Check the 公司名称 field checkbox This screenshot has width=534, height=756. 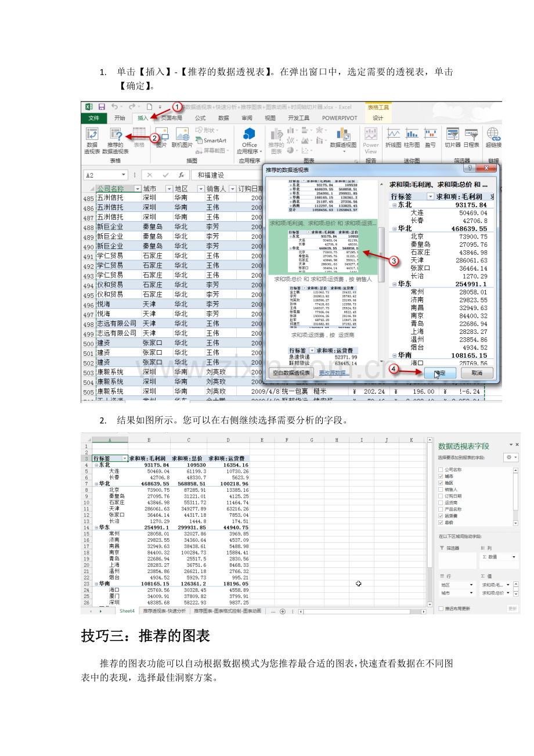click(x=441, y=469)
